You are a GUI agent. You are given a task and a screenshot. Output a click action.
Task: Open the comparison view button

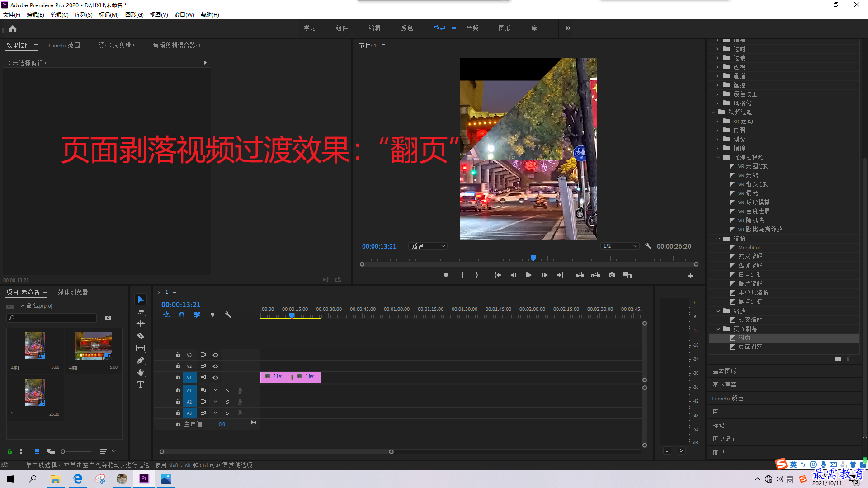627,275
